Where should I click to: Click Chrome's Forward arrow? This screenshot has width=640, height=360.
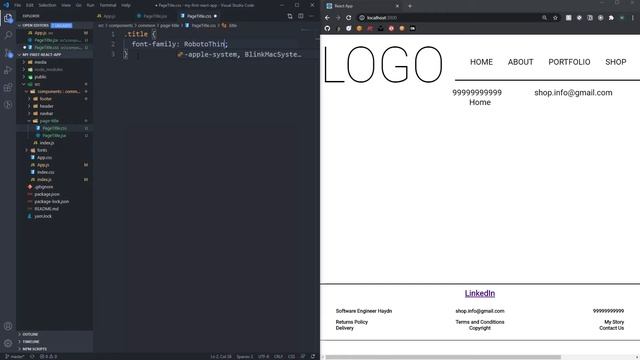(x=338, y=18)
